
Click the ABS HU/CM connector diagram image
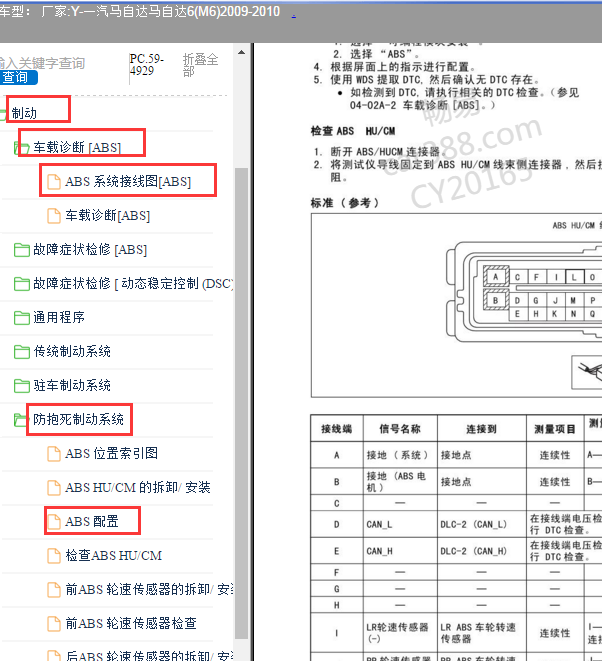(x=457, y=306)
